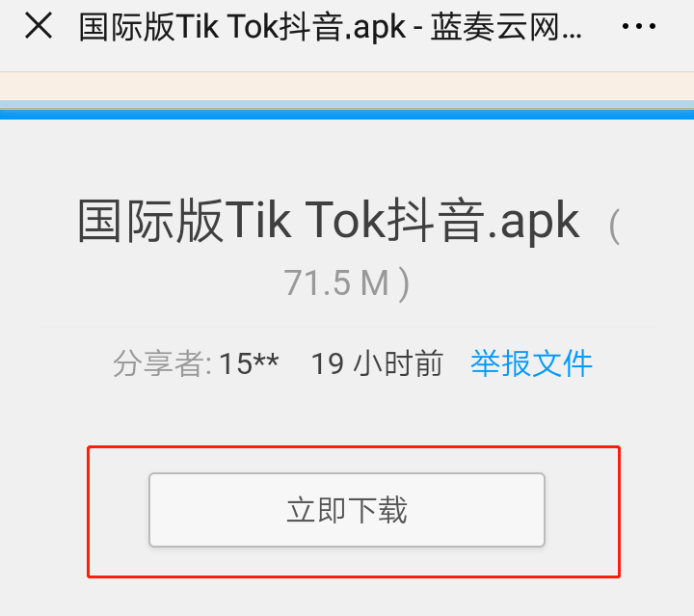Image resolution: width=694 pixels, height=616 pixels.
Task: Open the 举报文件 report file link
Action: (531, 363)
